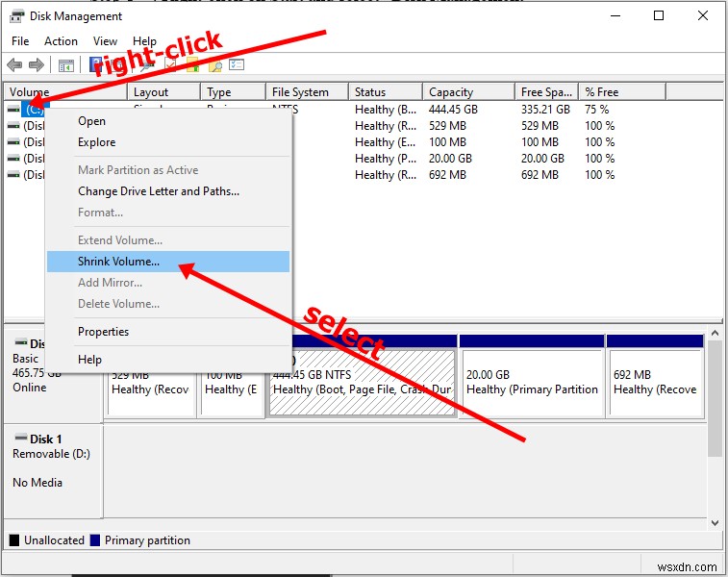Click the Healthy (P... status cell
This screenshot has width=728, height=577.
pos(386,159)
